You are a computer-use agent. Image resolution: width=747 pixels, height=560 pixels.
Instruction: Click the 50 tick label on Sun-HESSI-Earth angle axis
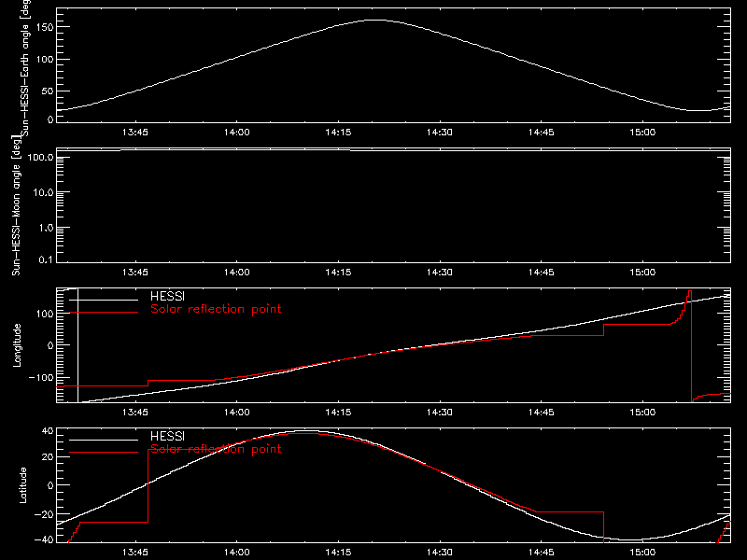click(48, 91)
